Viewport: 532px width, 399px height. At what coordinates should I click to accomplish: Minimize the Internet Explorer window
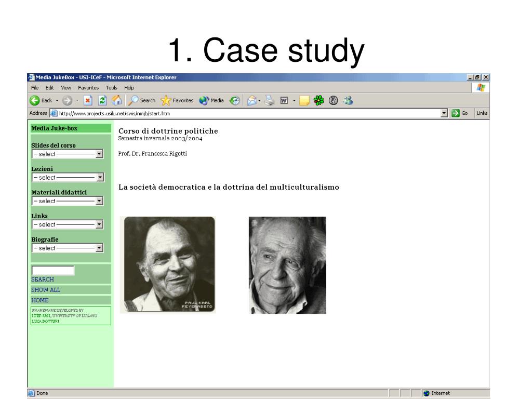[x=470, y=77]
